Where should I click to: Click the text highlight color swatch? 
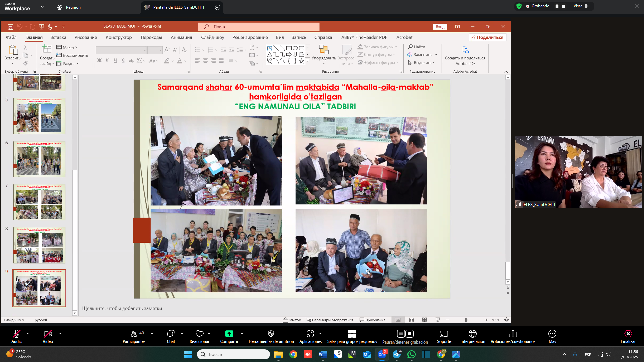point(167,61)
